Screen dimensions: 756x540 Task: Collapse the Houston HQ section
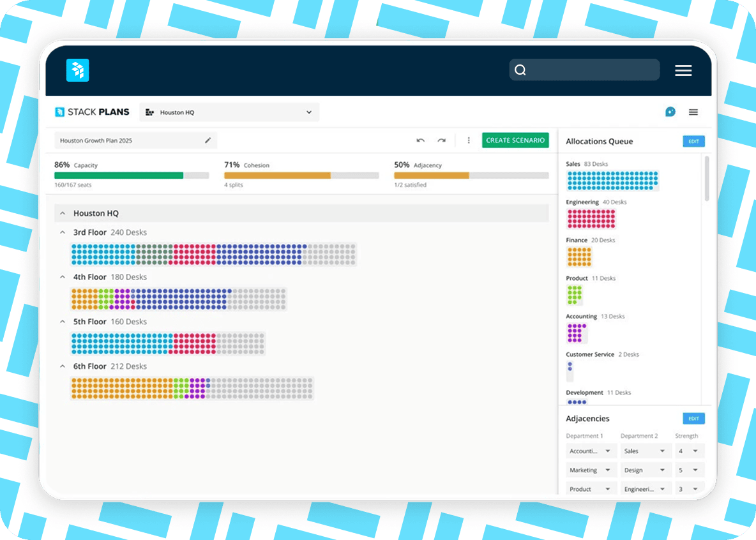63,213
